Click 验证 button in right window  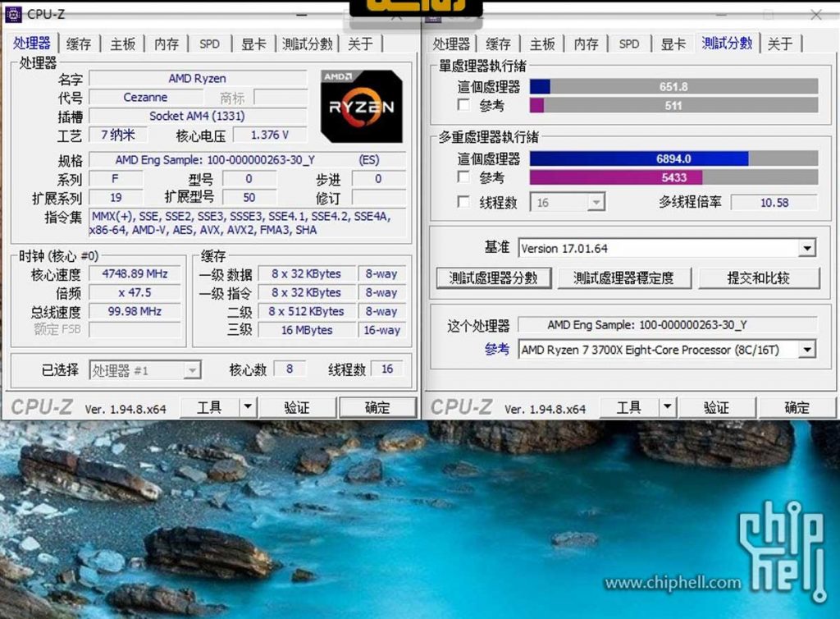(717, 407)
